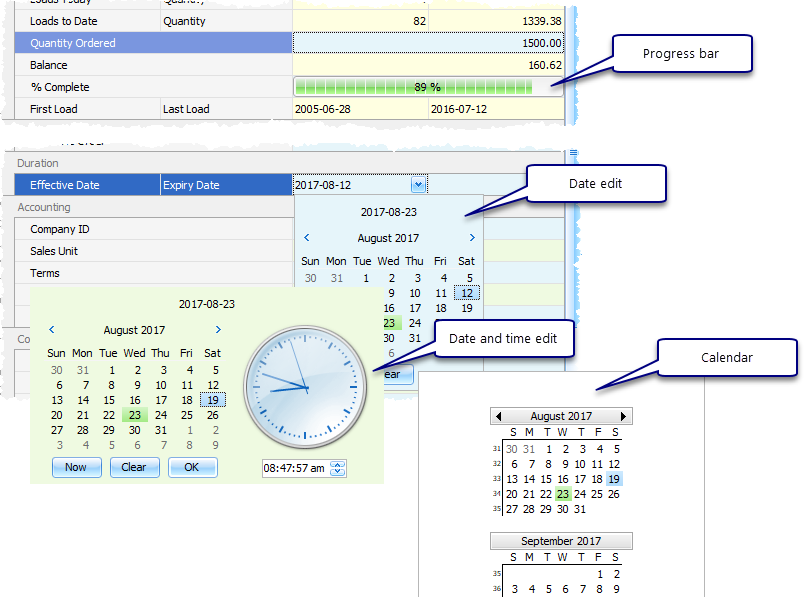
Task: Click previous month arrow in date edit dropdown
Action: [306, 238]
